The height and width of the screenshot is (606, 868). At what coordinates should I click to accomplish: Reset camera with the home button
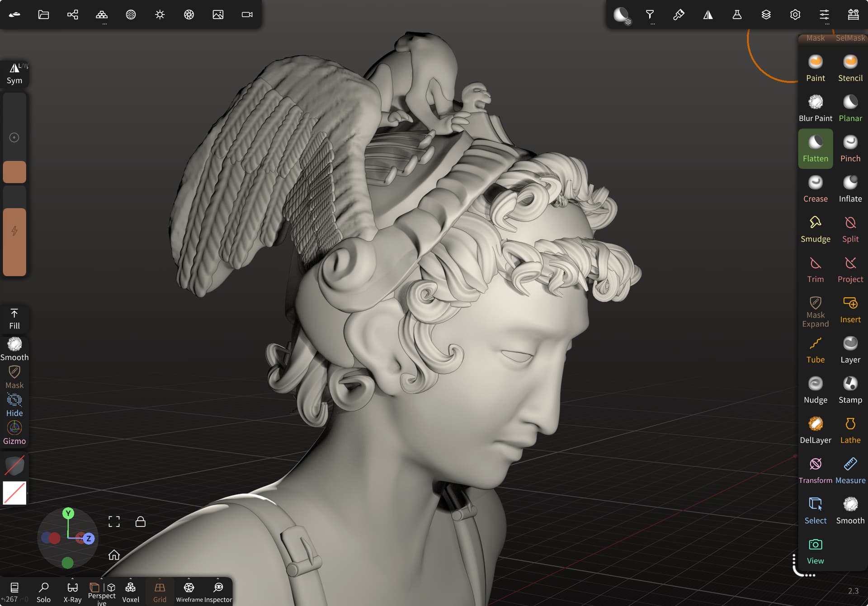(x=114, y=554)
